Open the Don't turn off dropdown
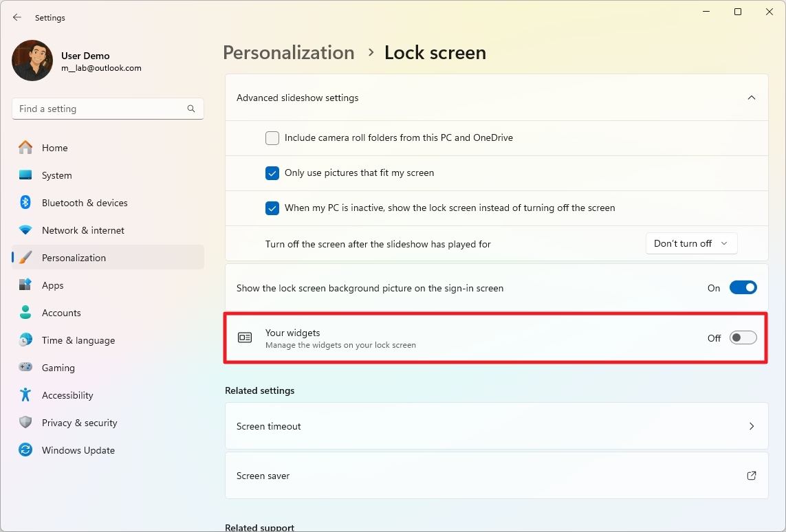The height and width of the screenshot is (532, 786). point(691,243)
